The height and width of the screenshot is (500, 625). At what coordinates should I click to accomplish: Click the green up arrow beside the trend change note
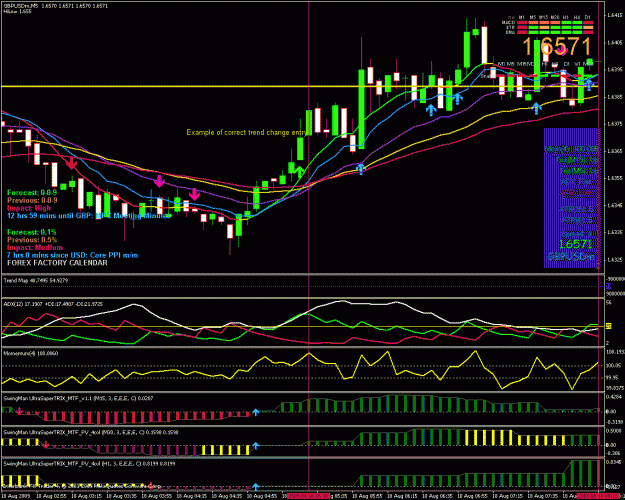pyautogui.click(x=299, y=171)
